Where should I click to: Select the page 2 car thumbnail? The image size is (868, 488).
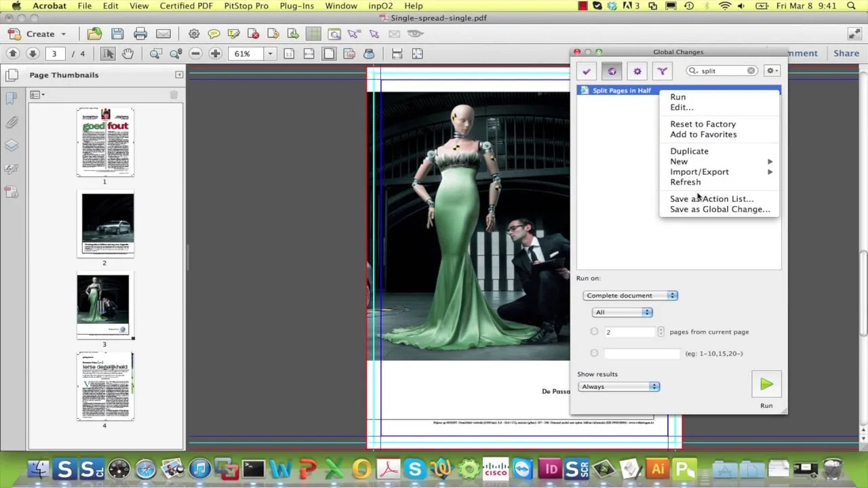(107, 224)
